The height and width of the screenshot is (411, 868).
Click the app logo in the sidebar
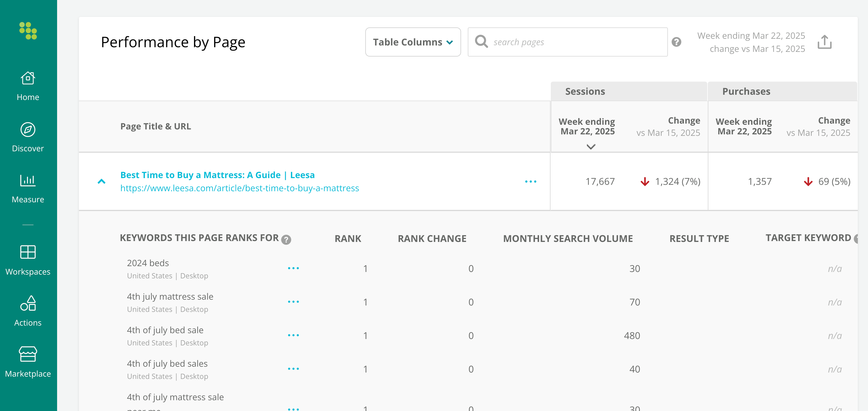tap(28, 31)
